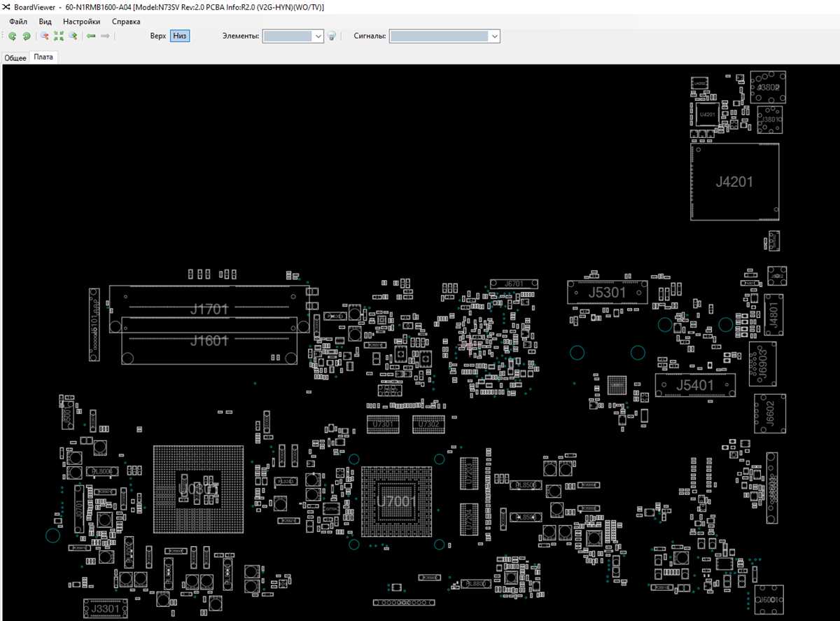This screenshot has height=621, width=840.
Task: Open the Файл menu
Action: coord(18,22)
